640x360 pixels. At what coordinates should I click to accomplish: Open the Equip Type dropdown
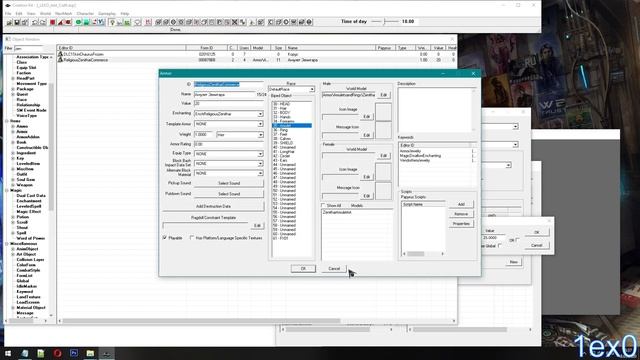tap(260, 154)
